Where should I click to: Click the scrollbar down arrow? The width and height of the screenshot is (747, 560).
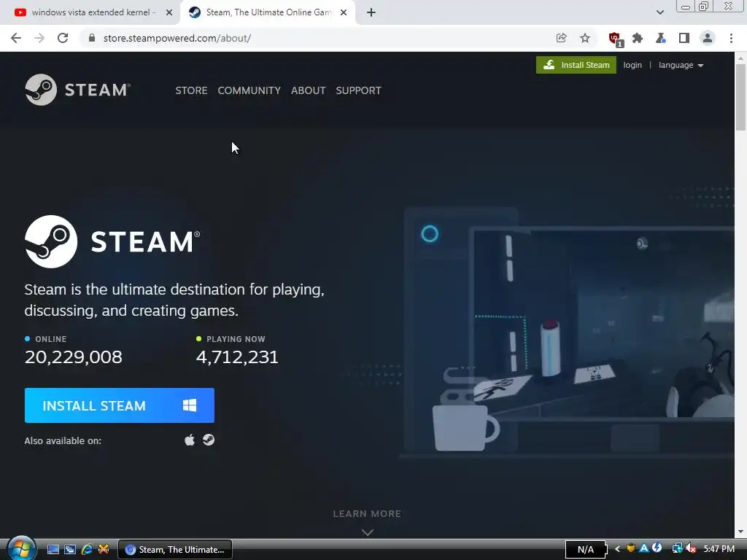740,532
